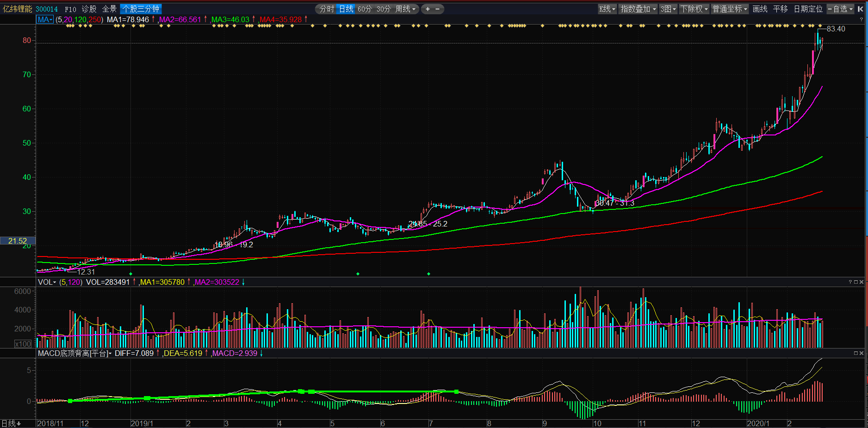
Task: Maximize the VOL indicator panel
Action: [856, 282]
